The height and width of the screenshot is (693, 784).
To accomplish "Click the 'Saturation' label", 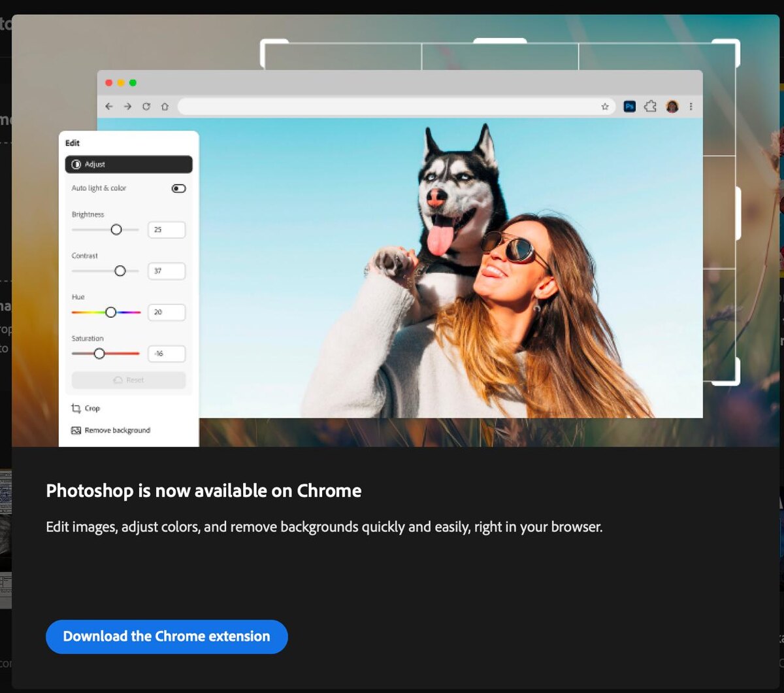I will (x=88, y=339).
